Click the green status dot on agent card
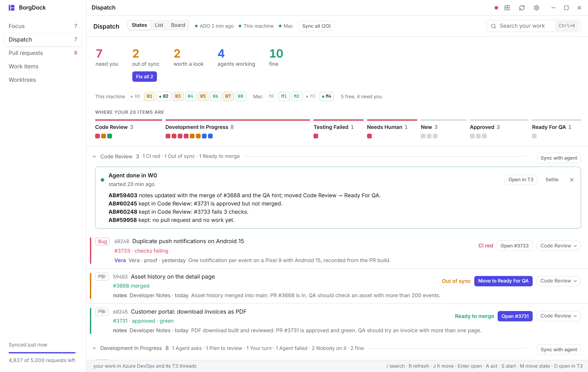 (x=102, y=180)
